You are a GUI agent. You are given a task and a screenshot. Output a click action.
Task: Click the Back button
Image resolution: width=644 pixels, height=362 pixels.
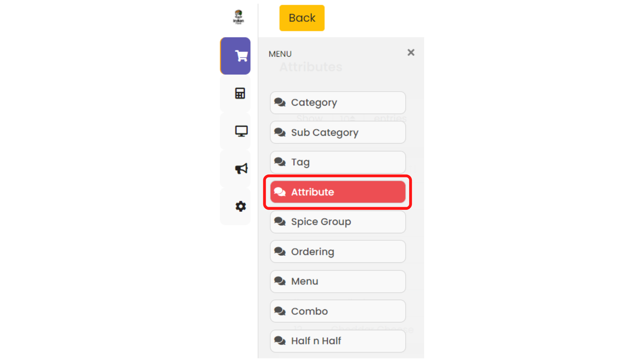302,18
